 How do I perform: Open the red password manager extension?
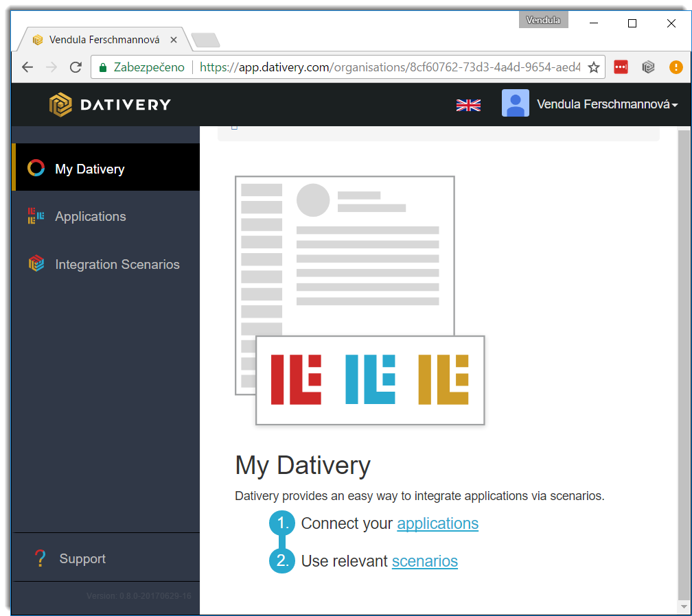coord(621,67)
